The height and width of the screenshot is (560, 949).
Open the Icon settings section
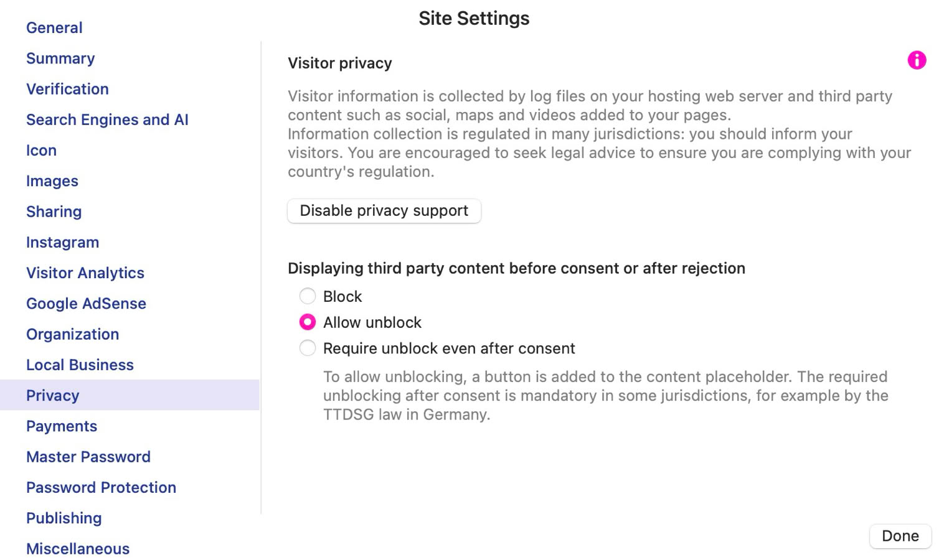pyautogui.click(x=41, y=151)
